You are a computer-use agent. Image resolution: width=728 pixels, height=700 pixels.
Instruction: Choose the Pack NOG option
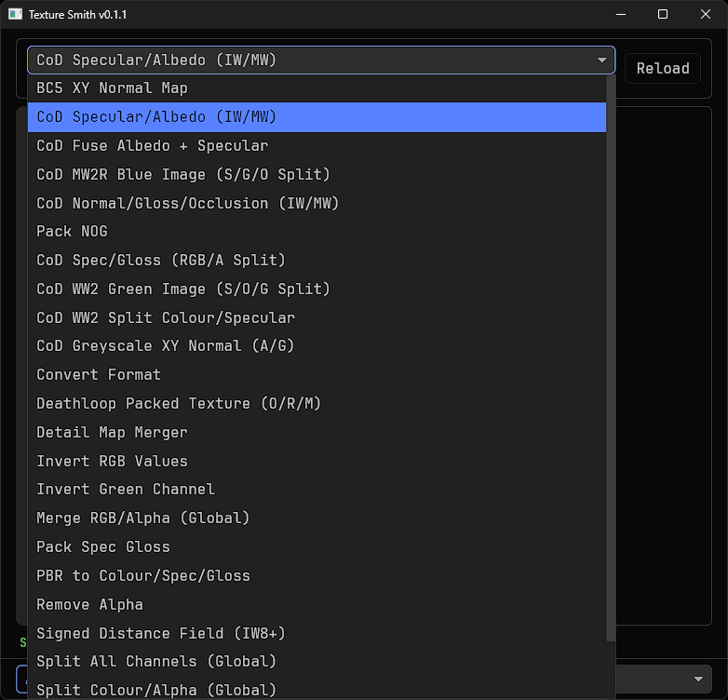coord(317,232)
